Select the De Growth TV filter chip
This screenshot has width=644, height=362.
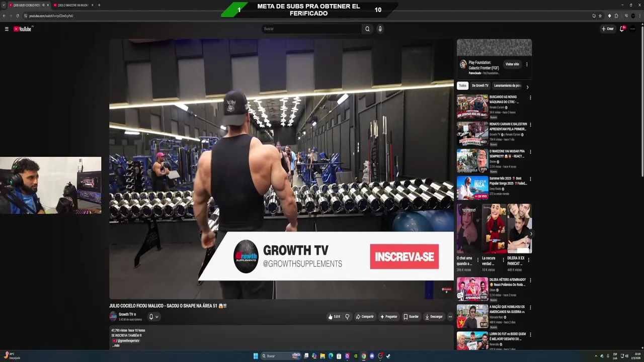(x=480, y=85)
